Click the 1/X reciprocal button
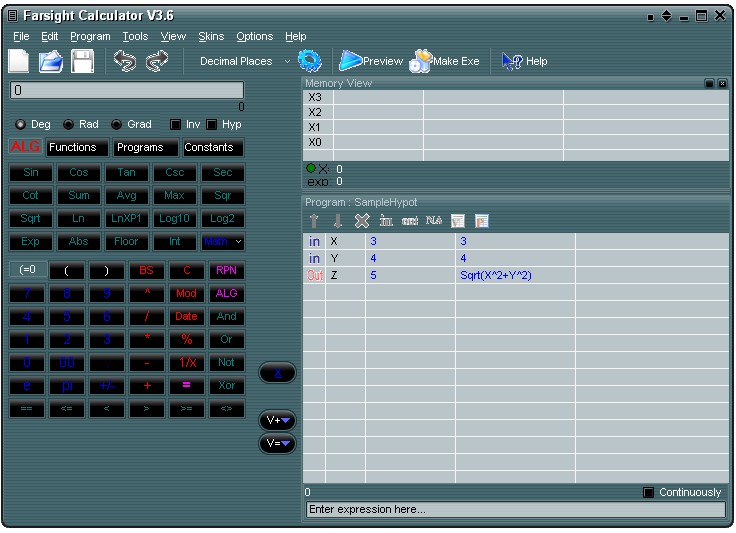736x533 pixels. point(186,362)
